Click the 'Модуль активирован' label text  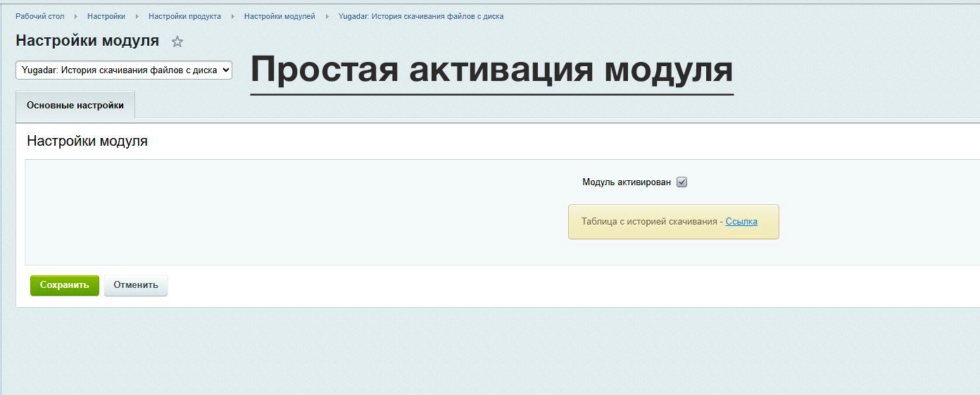coord(626,182)
